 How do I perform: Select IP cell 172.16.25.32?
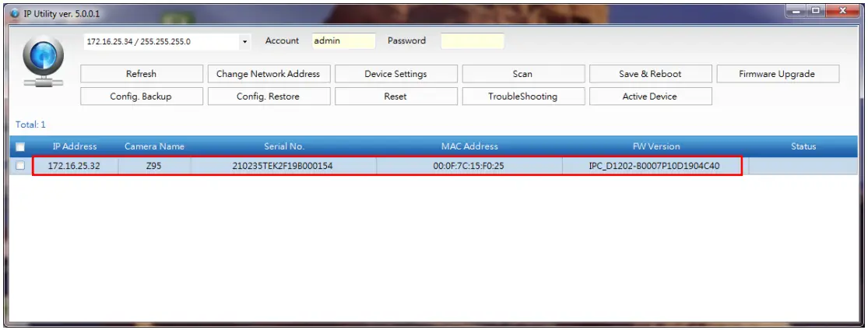click(x=74, y=166)
